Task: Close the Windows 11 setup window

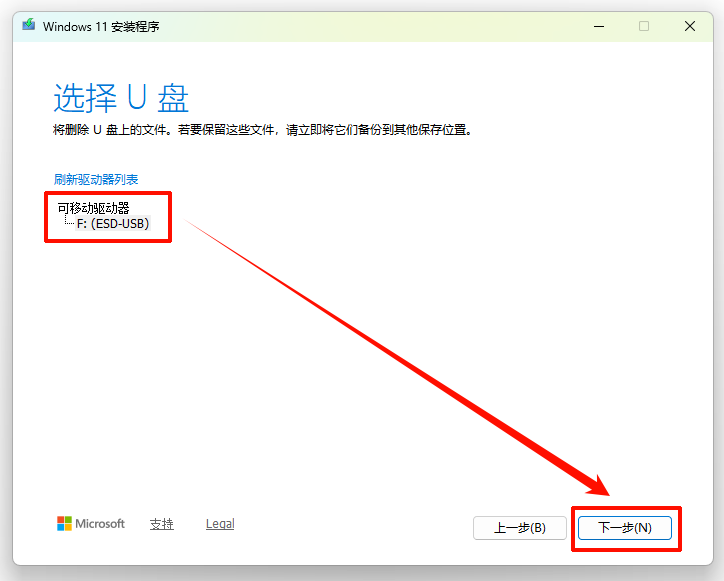Action: coord(690,26)
